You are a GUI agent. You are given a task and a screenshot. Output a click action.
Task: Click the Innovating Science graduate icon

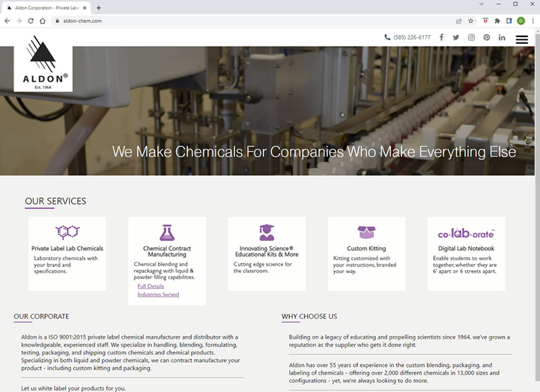pyautogui.click(x=267, y=232)
